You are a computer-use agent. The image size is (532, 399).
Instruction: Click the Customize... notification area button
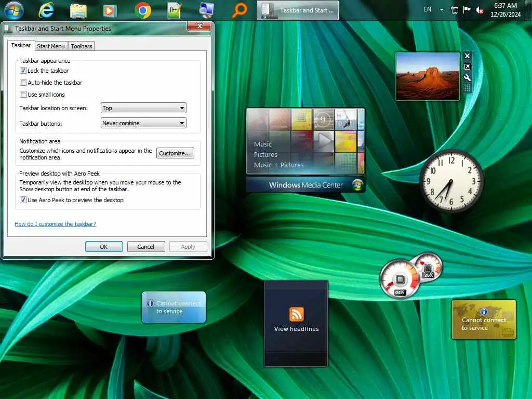[175, 153]
